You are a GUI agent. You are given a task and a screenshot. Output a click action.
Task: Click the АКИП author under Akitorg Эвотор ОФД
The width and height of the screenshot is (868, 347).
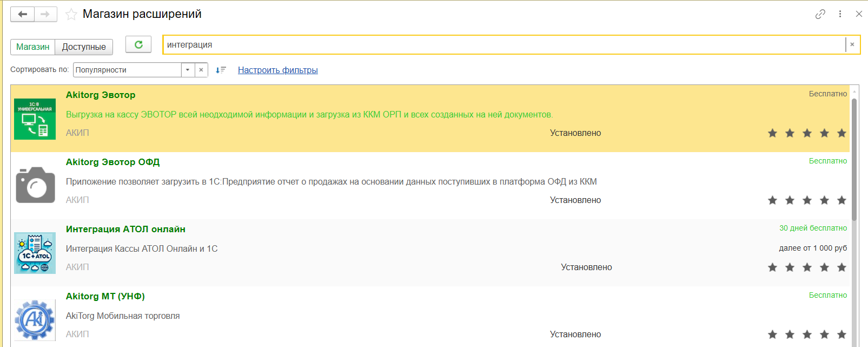(77, 200)
